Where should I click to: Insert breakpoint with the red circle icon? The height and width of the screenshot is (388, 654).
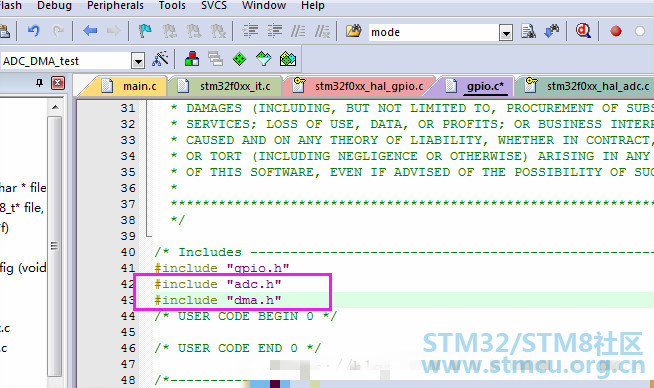coord(616,31)
